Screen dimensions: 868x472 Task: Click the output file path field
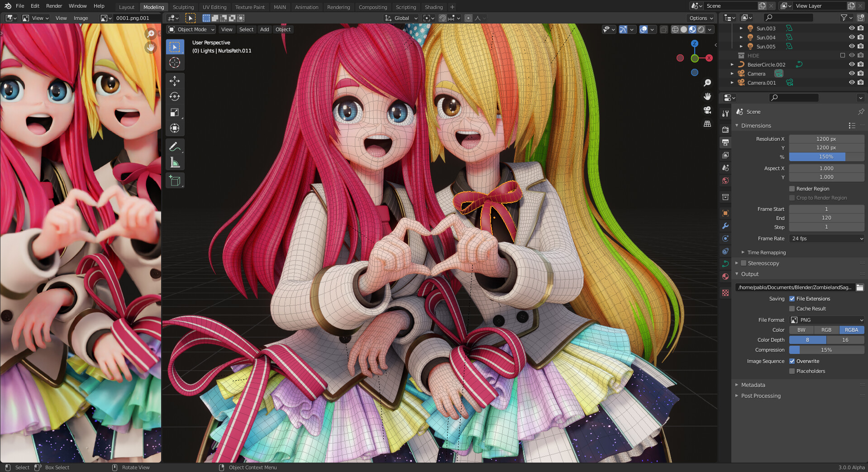point(795,287)
